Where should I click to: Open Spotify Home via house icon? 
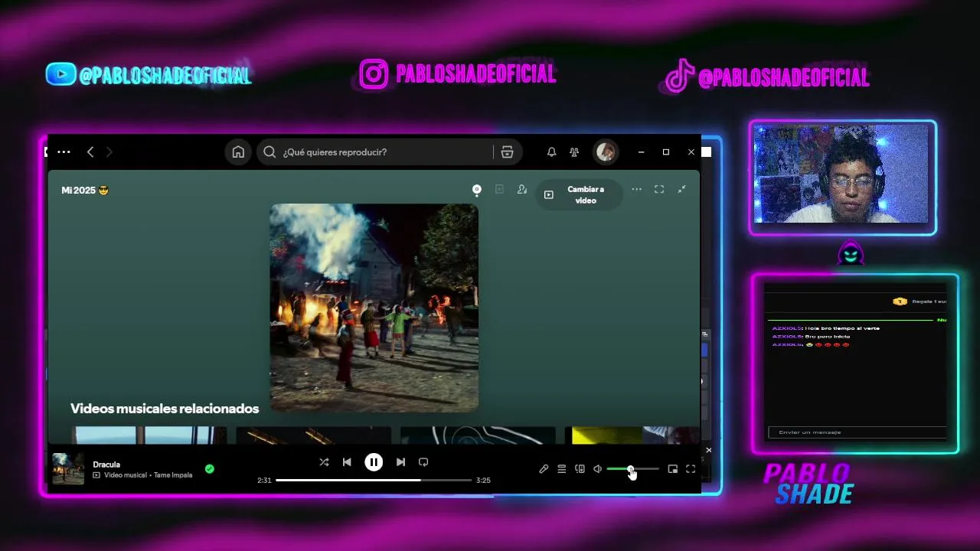(x=238, y=152)
